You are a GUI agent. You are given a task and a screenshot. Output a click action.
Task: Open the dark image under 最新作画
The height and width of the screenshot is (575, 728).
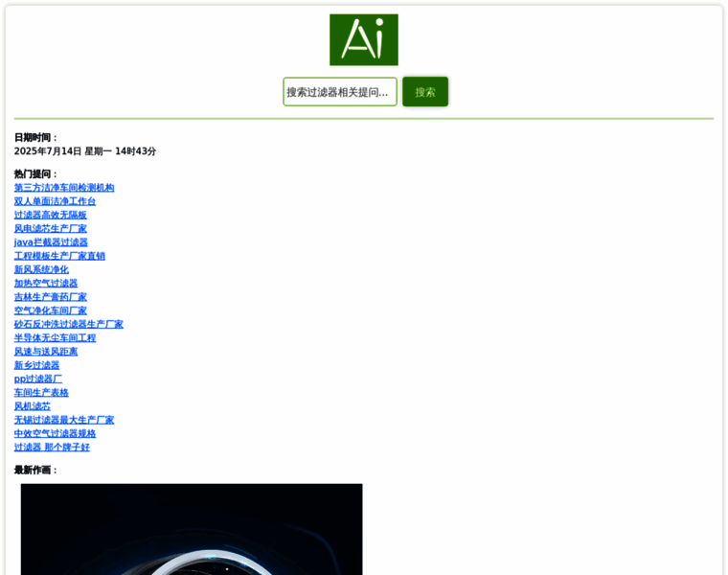(192, 529)
